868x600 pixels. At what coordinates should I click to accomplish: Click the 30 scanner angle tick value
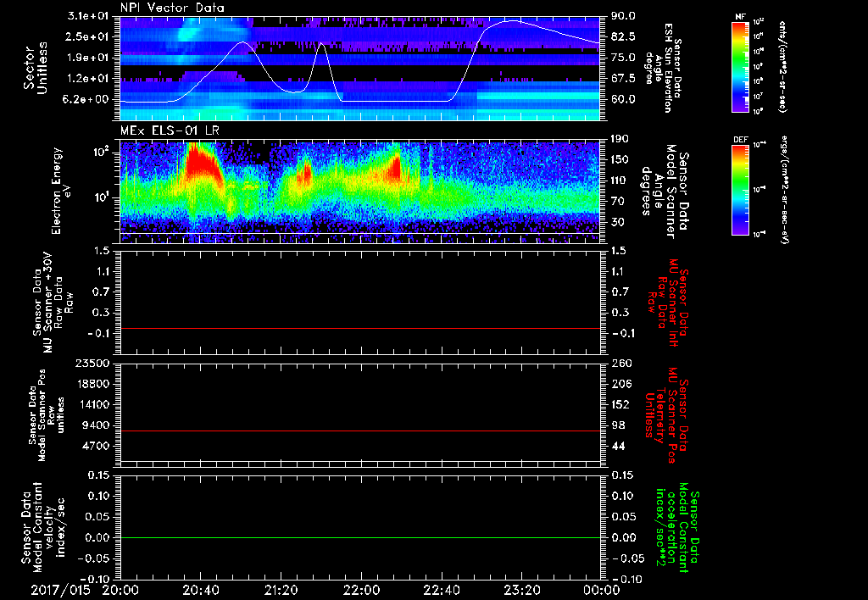pyautogui.click(x=618, y=222)
